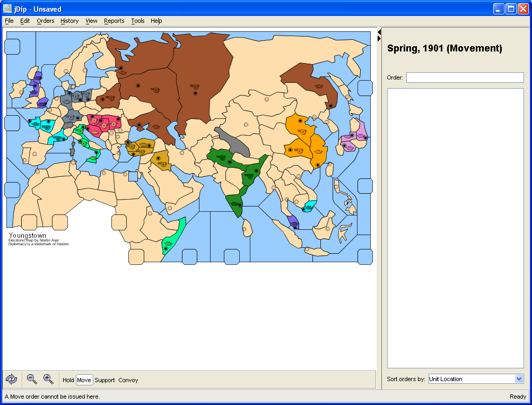Select cyan army in southern France

(58, 138)
